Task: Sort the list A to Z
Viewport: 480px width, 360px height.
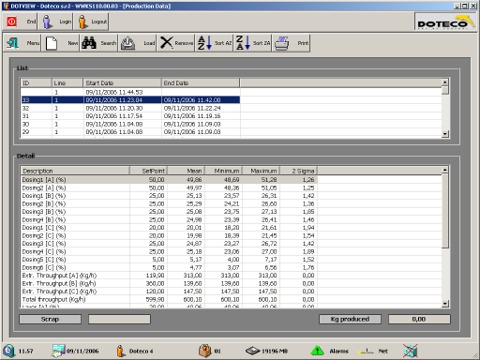Action: (205, 43)
